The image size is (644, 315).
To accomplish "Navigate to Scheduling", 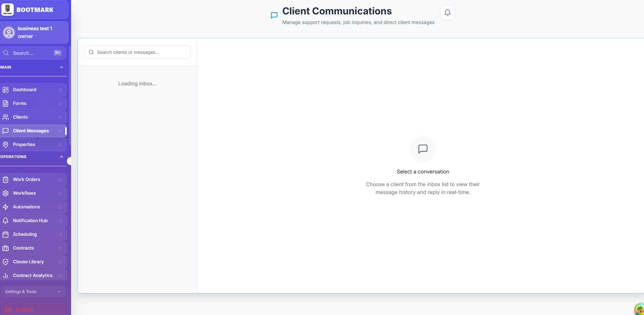I will [x=33, y=234].
